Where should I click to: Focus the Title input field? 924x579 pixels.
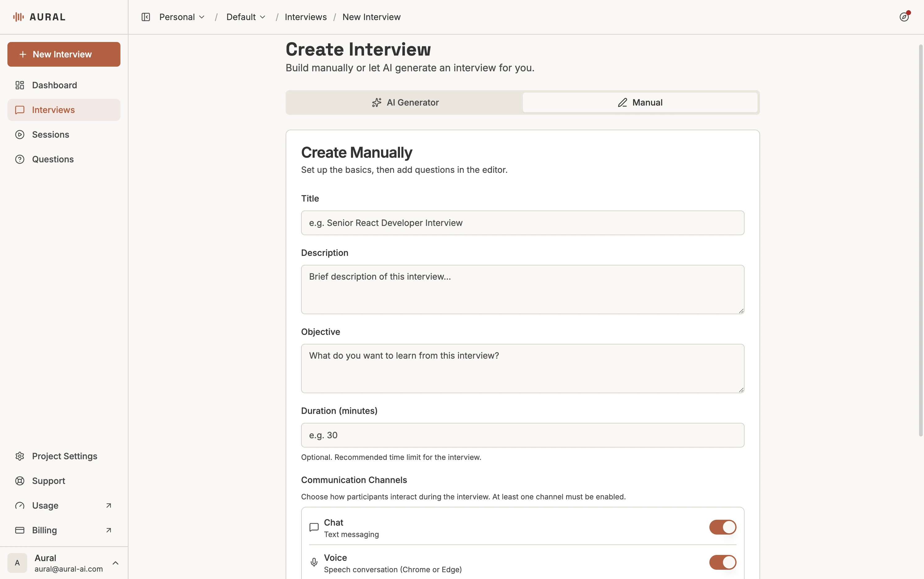tap(523, 223)
